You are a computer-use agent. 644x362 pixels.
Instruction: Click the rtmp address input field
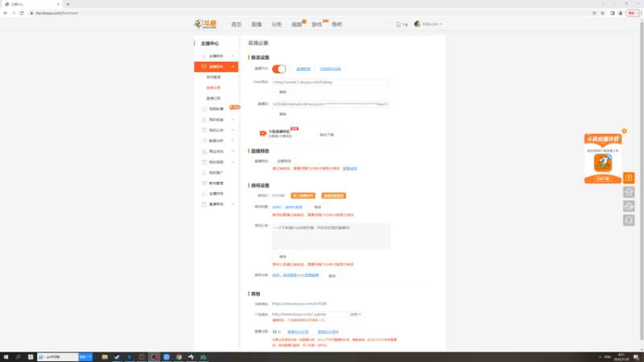coord(330,82)
